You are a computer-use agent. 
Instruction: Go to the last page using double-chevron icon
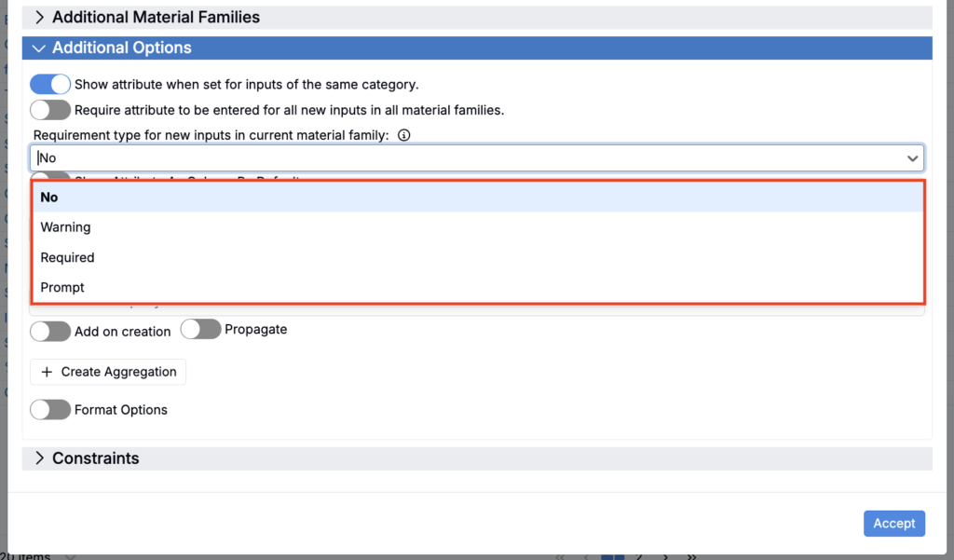[691, 556]
